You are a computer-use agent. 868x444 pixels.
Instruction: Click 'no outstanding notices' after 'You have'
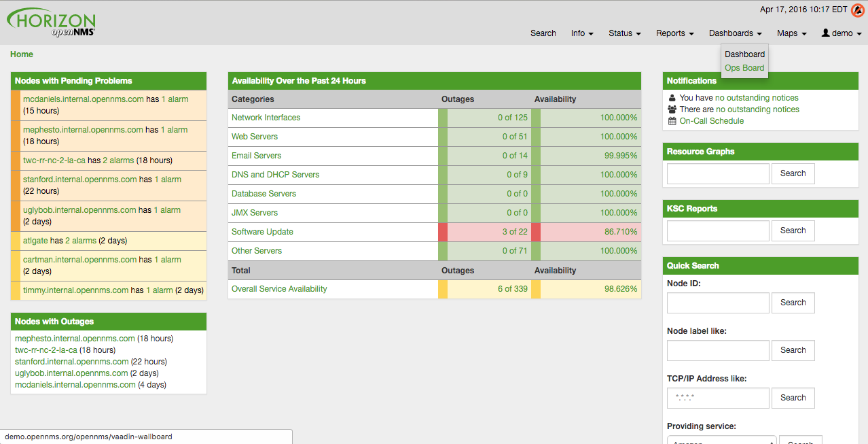coord(757,98)
